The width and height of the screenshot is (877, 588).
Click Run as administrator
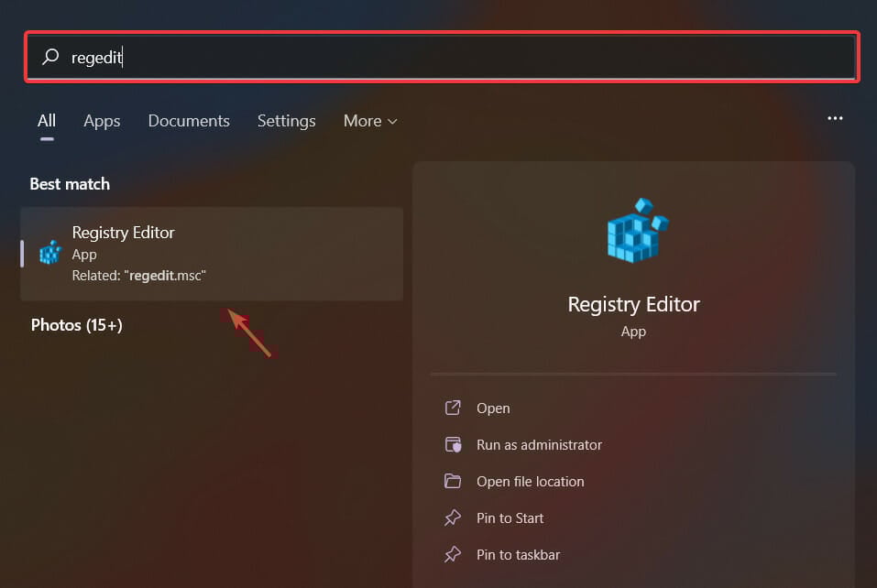pyautogui.click(x=538, y=444)
